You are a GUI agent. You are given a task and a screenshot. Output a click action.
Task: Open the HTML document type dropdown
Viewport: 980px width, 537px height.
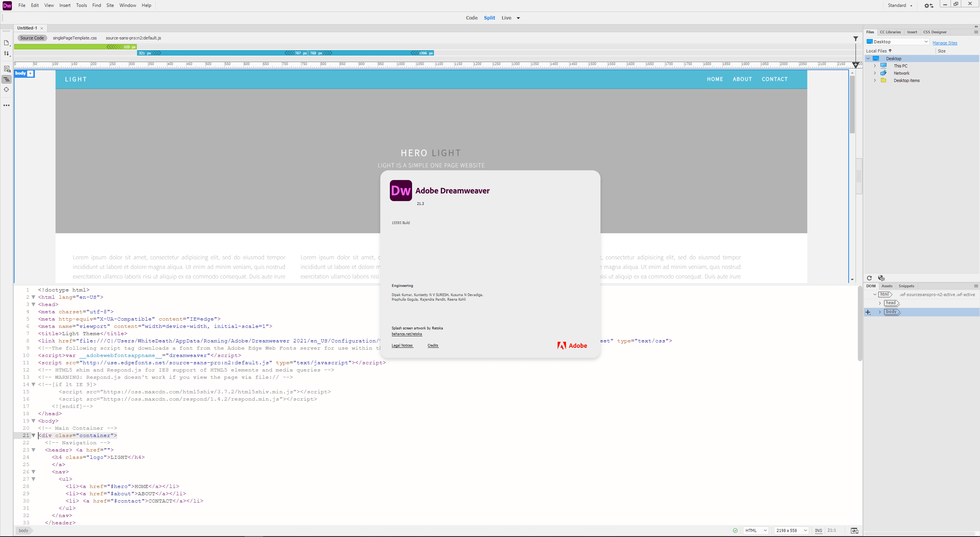click(x=756, y=530)
